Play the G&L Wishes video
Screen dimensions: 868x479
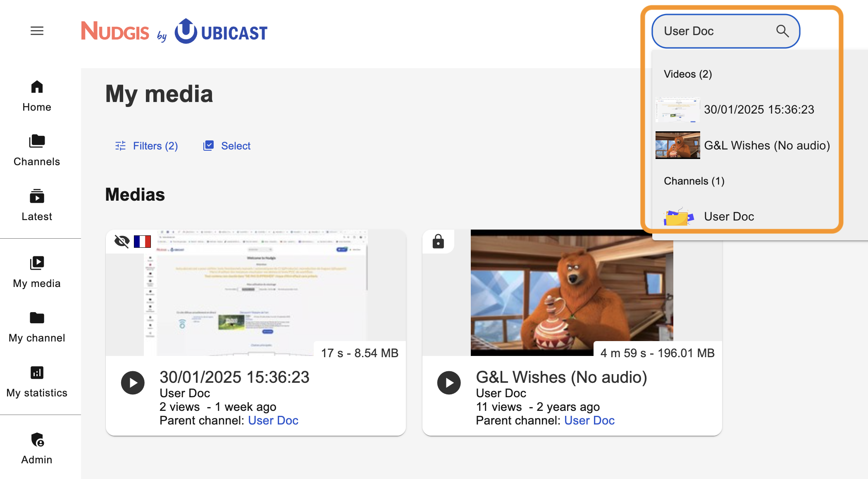click(449, 383)
